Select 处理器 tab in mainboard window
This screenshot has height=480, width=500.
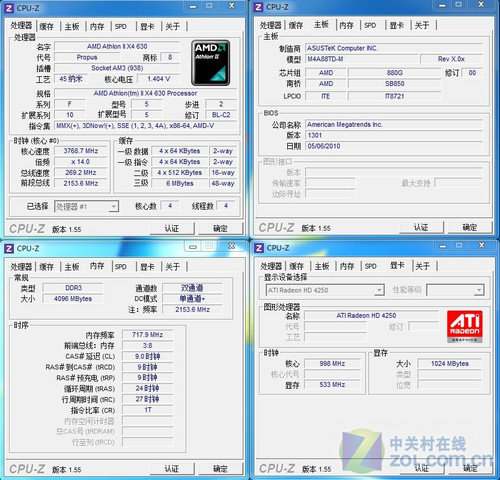271,25
